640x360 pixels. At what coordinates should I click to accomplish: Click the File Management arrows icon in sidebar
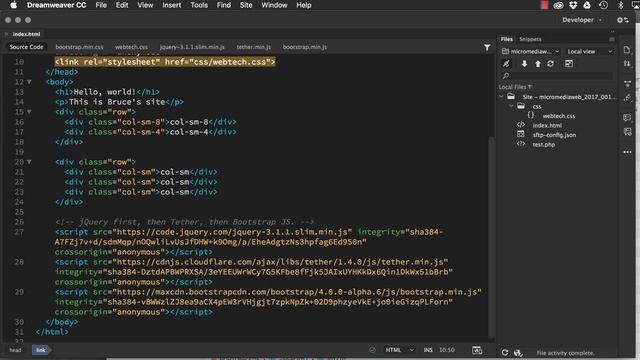click(627, 64)
